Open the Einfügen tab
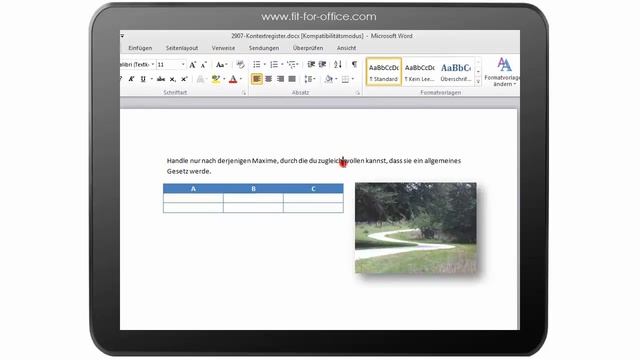Screen dimensions: 640x360 tap(140, 48)
